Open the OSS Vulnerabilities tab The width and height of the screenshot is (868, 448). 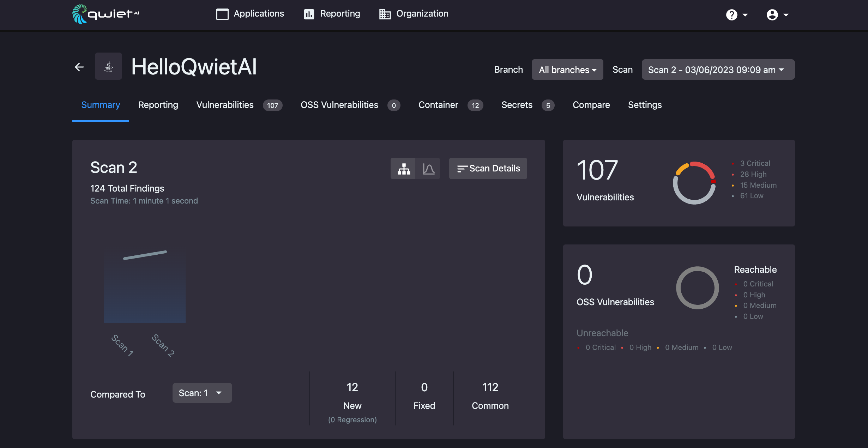(339, 105)
